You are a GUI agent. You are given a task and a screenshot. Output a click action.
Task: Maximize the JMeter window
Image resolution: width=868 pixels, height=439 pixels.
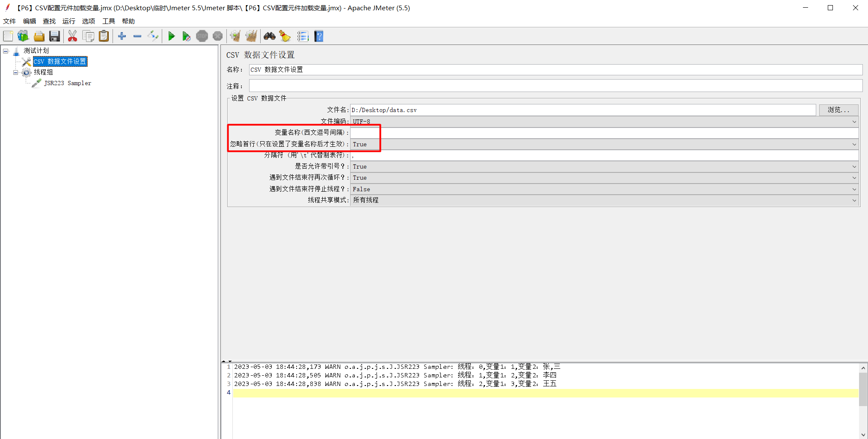coord(830,8)
